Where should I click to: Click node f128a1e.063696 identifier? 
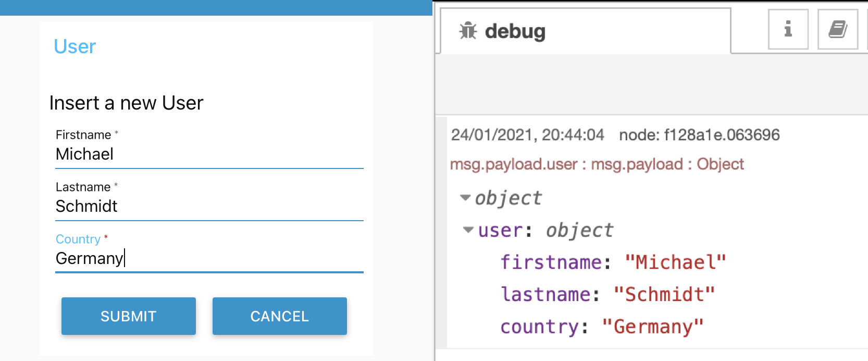point(699,135)
